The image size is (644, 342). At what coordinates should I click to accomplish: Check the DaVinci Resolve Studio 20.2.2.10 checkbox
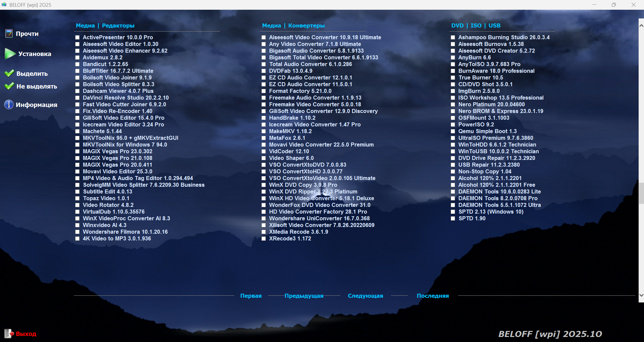point(78,98)
